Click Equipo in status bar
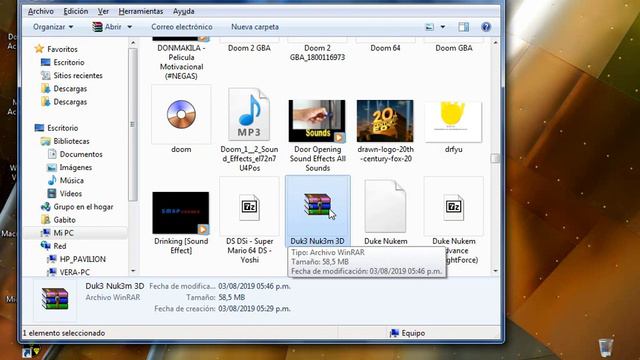 click(x=408, y=333)
